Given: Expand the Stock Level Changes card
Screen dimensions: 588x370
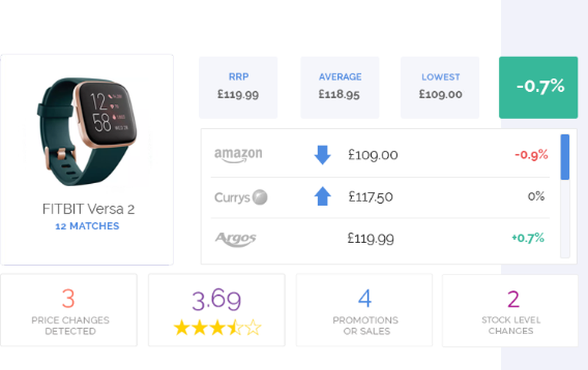Looking at the screenshot, I should 511,310.
